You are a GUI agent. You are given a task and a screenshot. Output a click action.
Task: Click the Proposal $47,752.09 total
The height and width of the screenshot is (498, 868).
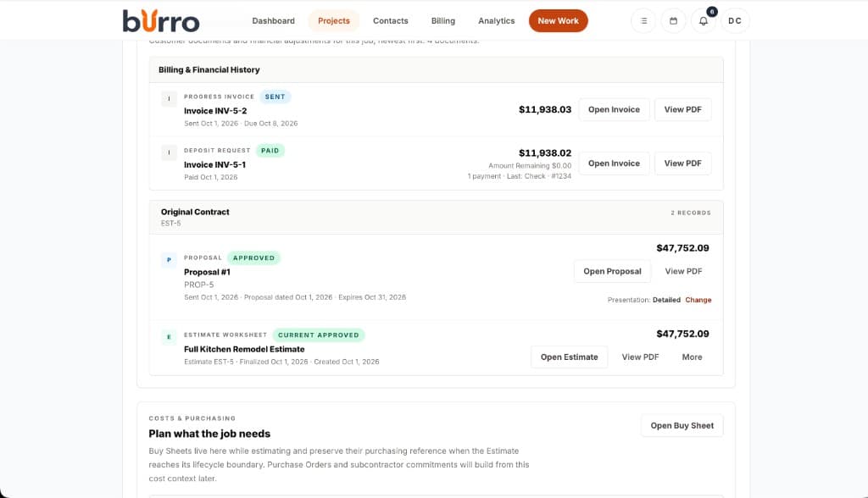[682, 248]
